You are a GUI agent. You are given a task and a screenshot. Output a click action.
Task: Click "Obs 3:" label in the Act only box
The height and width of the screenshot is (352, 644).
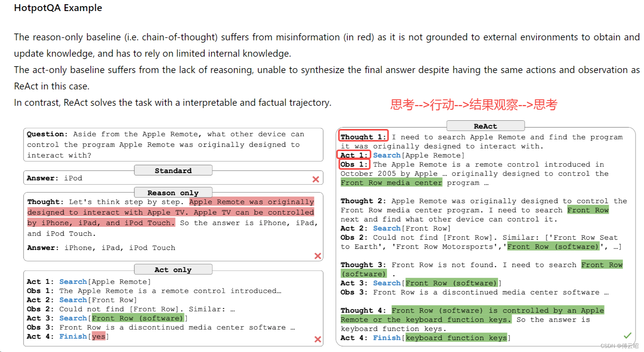pos(40,327)
